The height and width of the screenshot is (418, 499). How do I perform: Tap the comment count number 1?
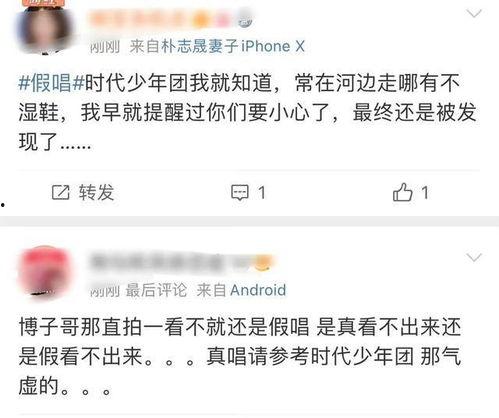[262, 193]
